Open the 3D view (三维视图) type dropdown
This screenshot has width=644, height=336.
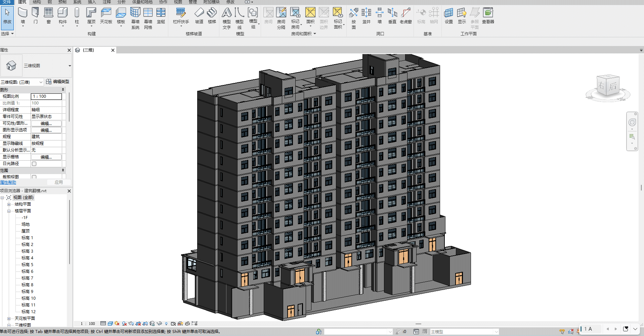[x=70, y=66]
